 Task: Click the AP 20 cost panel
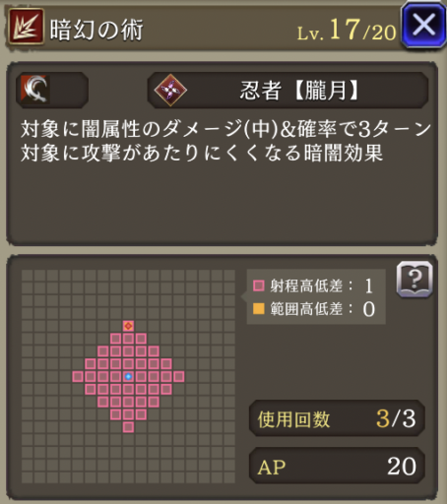tap(337, 466)
